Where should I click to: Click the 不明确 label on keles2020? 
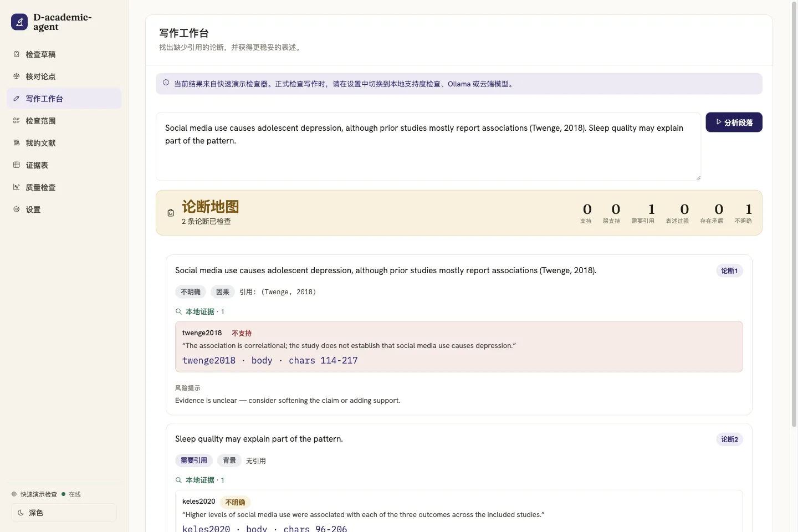coord(236,502)
